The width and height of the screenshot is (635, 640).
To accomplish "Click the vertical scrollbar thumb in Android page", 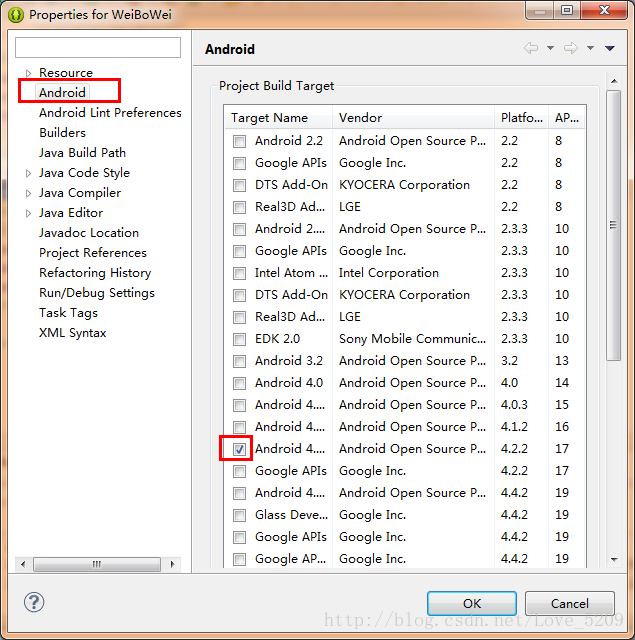I will click(x=613, y=225).
